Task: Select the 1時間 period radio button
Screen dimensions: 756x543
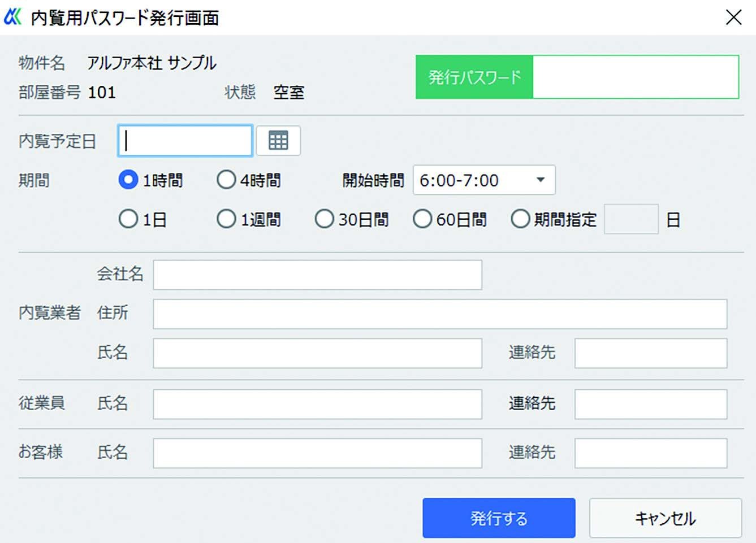Action: (x=128, y=180)
